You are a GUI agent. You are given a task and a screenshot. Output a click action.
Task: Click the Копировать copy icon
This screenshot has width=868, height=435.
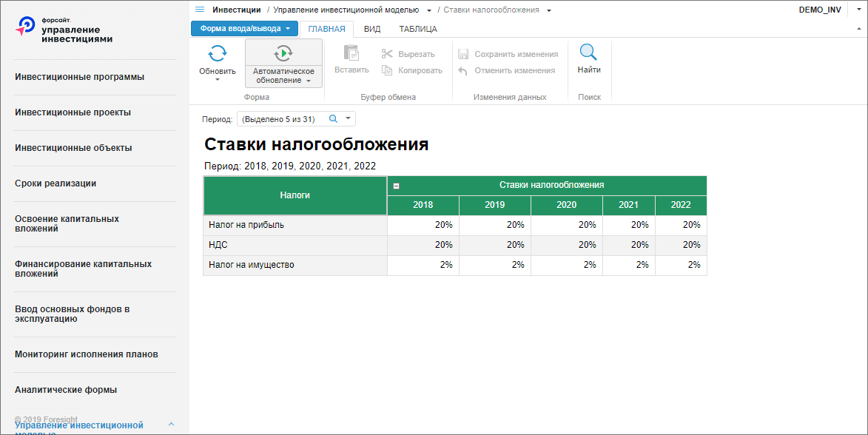(x=387, y=70)
